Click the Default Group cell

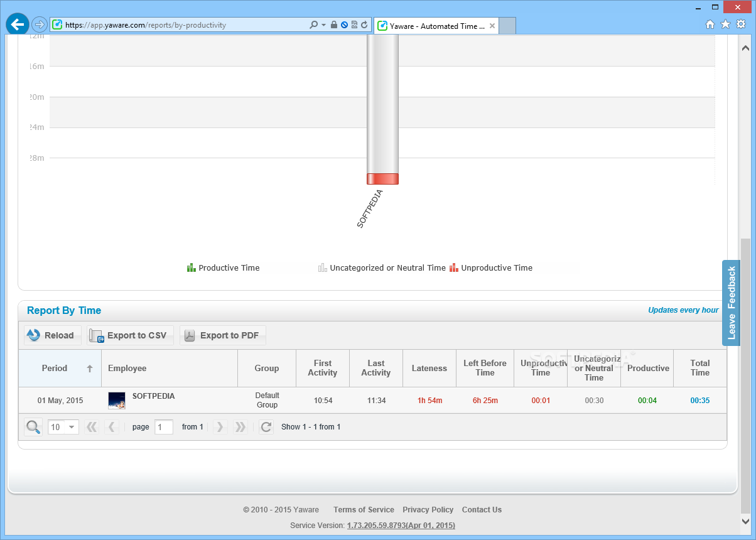point(267,401)
